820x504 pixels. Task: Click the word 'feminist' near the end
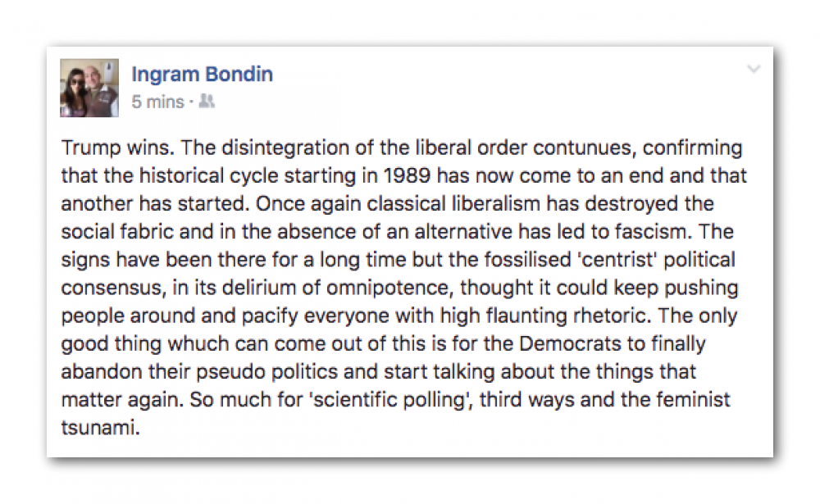tap(693, 400)
